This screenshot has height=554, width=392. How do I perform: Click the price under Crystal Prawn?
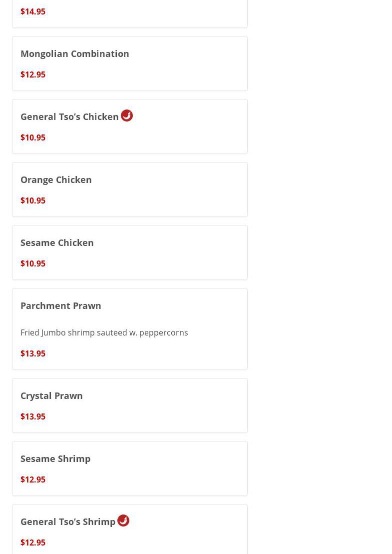(33, 416)
